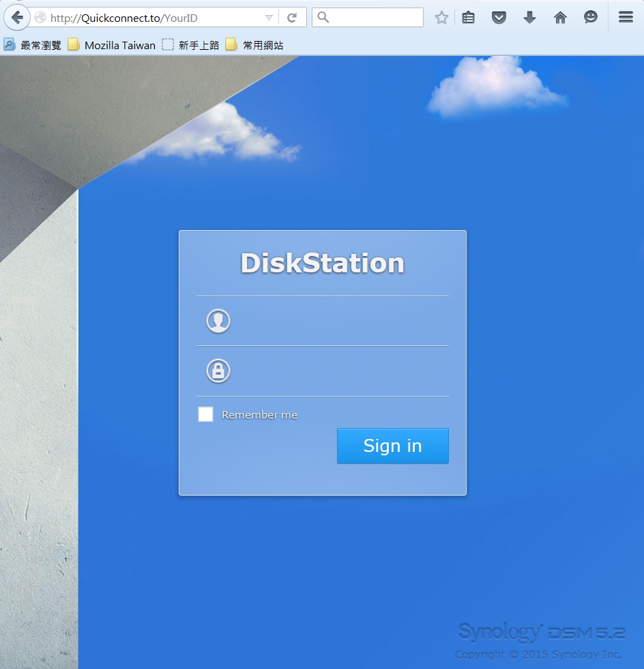Select the Quickconnect.to address bar
Viewport: 644px width, 669px height.
[150, 18]
